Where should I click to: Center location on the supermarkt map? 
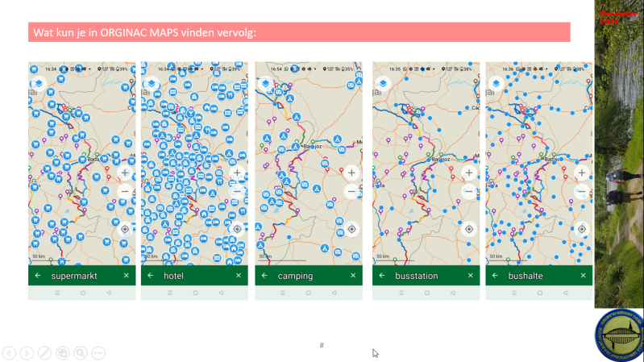pyautogui.click(x=125, y=229)
